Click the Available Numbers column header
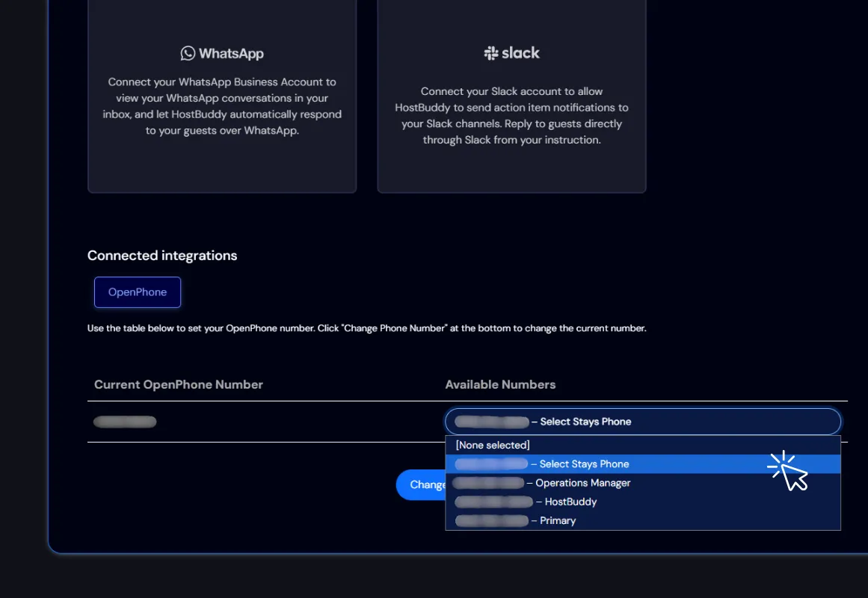868x598 pixels. pyautogui.click(x=500, y=385)
